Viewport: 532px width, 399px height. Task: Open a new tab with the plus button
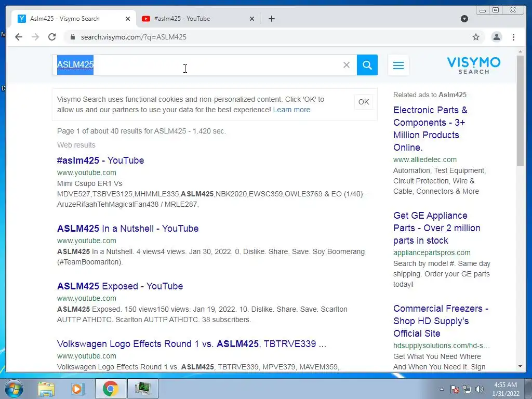click(x=271, y=19)
